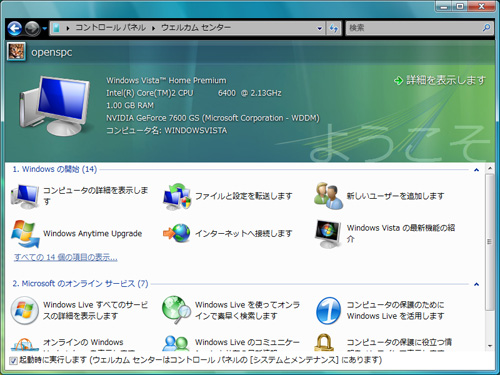
Task: Select Windows Live オンライン検索 globe icon
Action: pos(177,310)
